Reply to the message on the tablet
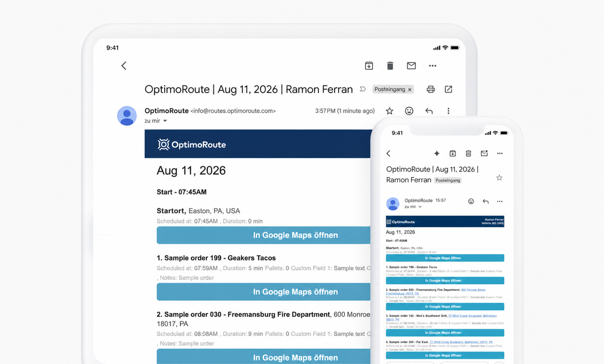 click(429, 111)
